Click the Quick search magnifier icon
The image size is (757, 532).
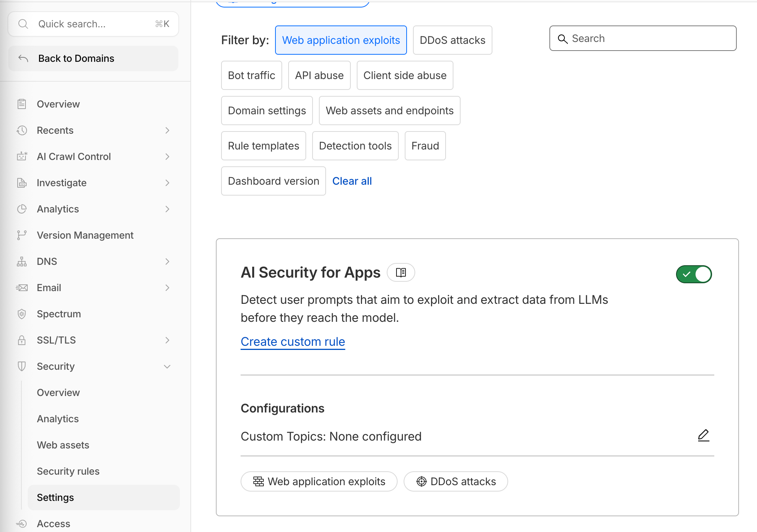[x=23, y=24]
